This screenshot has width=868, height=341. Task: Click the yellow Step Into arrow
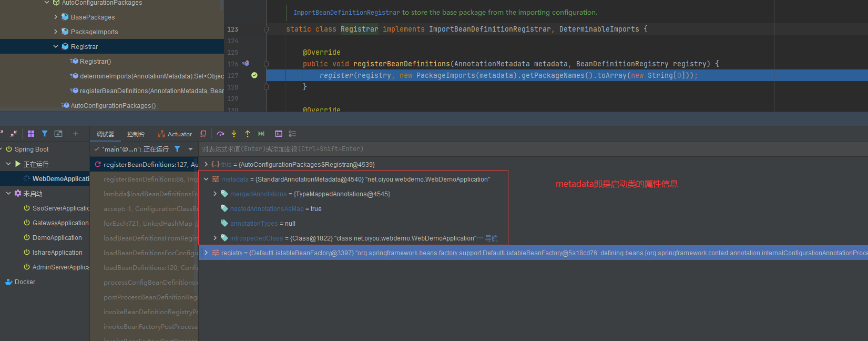point(234,134)
